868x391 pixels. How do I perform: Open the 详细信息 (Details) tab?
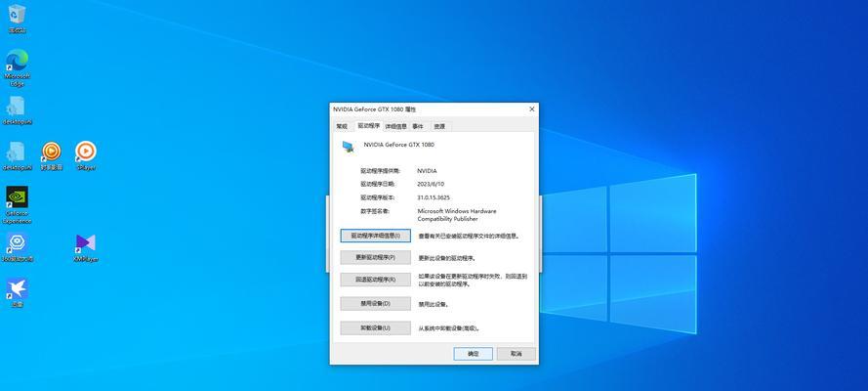[395, 126]
